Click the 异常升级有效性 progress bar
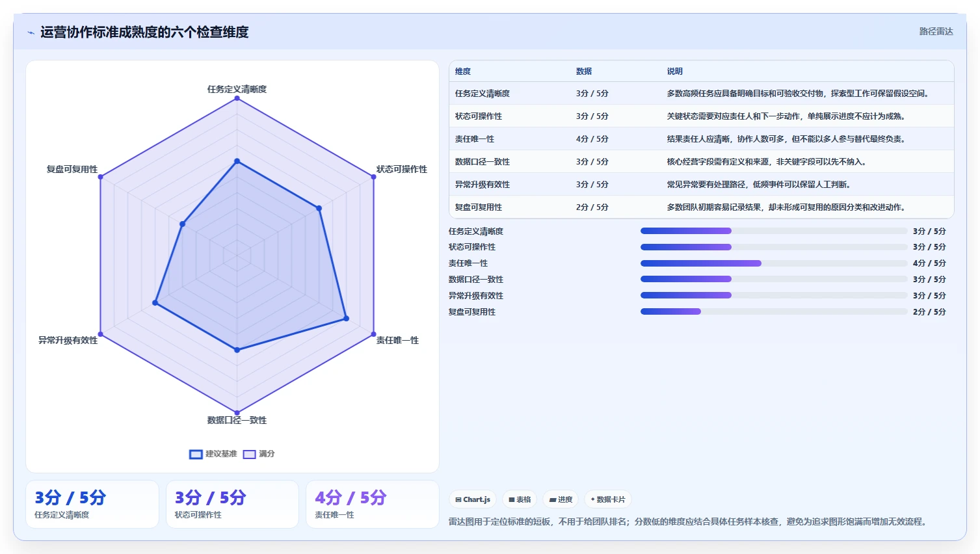Viewport: 980px width, 554px height. [774, 295]
